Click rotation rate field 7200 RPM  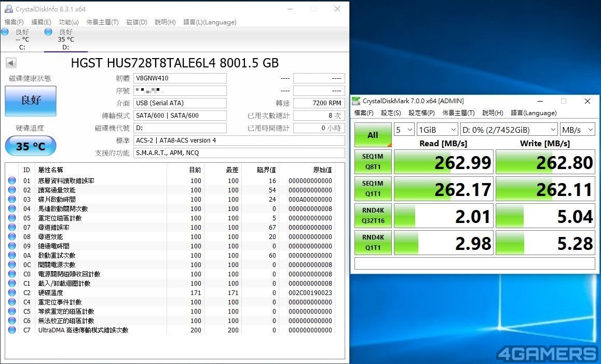pos(319,103)
